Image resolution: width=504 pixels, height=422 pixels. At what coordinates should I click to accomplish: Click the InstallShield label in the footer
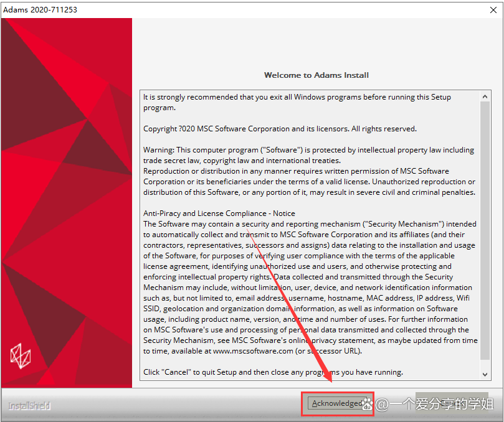point(29,406)
